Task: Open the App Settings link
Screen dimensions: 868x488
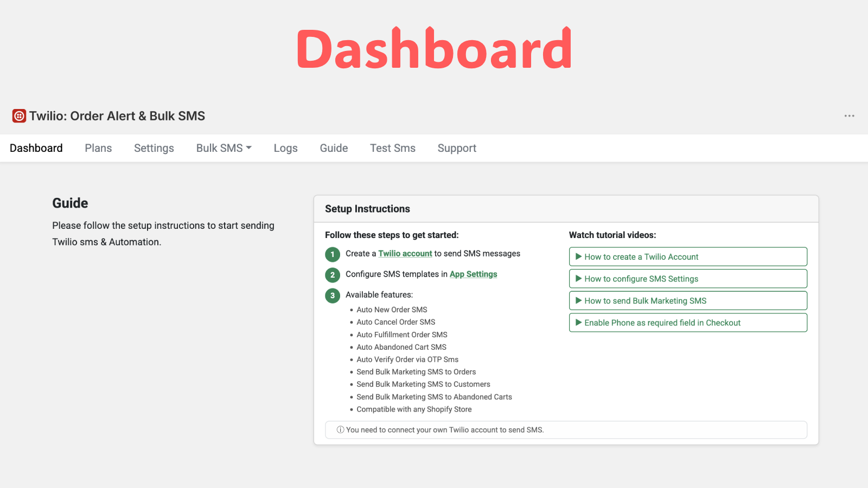Action: 473,274
